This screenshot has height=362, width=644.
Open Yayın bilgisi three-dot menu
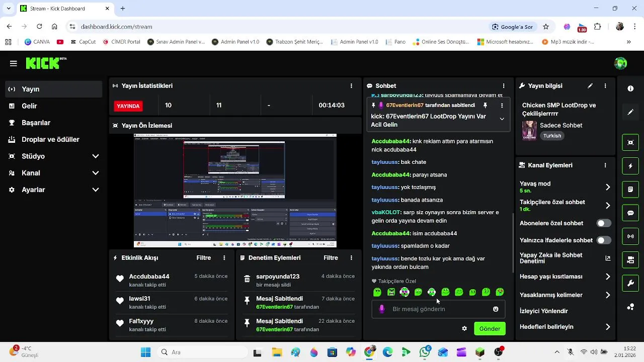pyautogui.click(x=605, y=86)
